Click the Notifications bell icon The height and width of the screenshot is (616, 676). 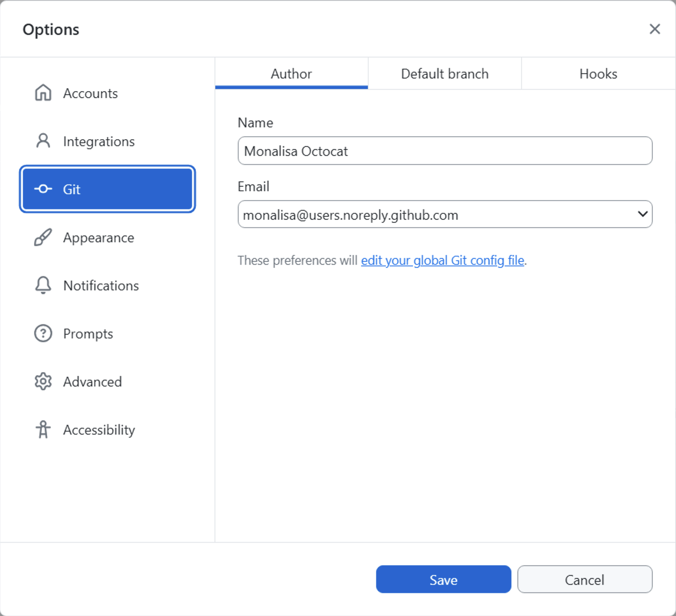[43, 285]
